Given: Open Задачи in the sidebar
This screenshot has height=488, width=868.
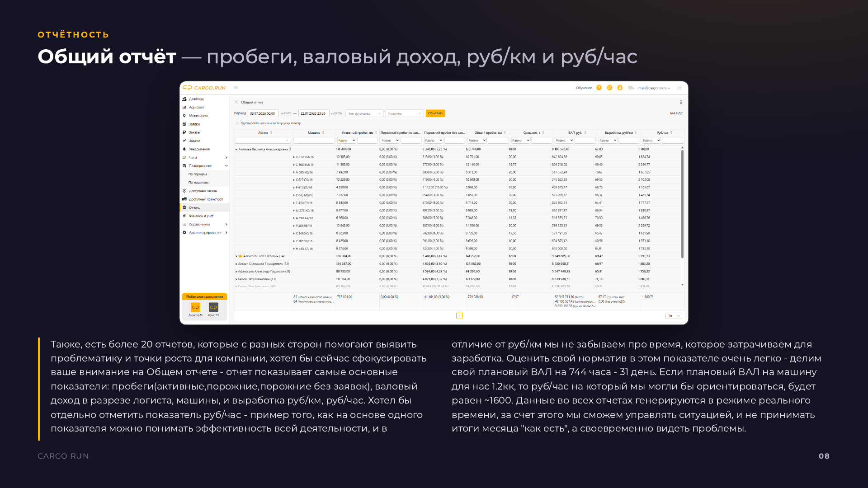Looking at the screenshot, I should point(204,141).
